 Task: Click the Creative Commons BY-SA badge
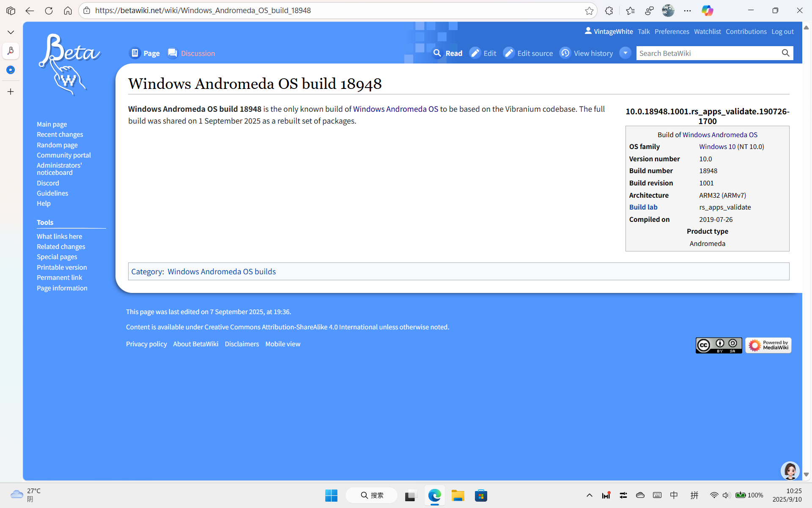tap(719, 345)
